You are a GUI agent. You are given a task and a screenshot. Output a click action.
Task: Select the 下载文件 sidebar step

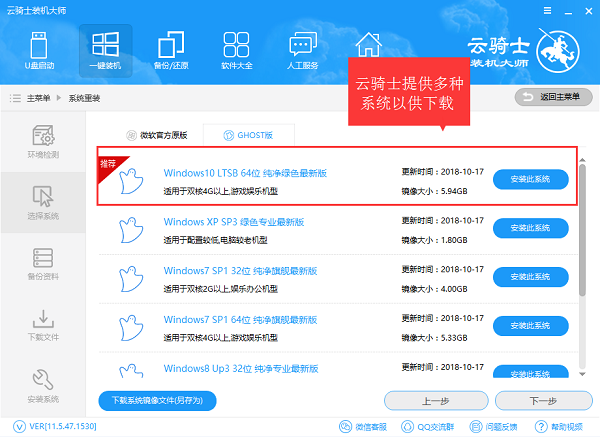pos(43,325)
